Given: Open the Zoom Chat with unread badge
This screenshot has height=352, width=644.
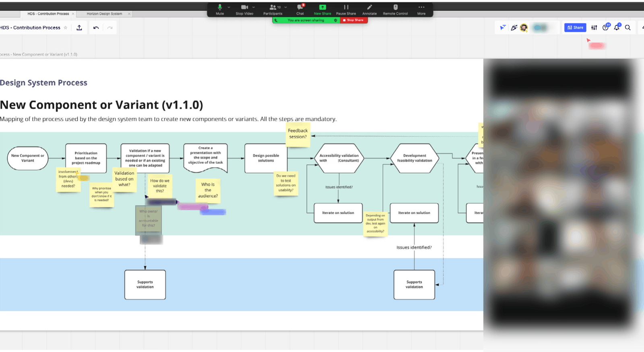Looking at the screenshot, I should [300, 9].
